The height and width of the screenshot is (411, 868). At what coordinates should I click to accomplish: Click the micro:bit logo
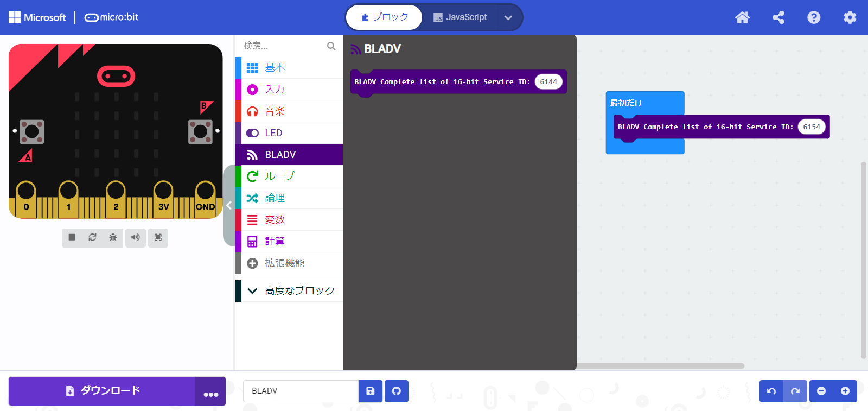click(x=111, y=17)
